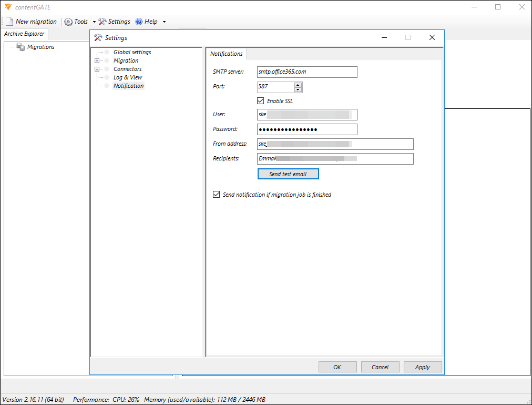Expand the Connectors tree node
The height and width of the screenshot is (405, 532).
pyautogui.click(x=97, y=69)
